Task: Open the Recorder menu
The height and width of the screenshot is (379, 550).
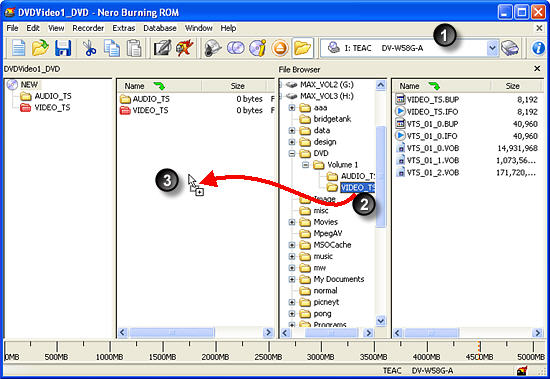Action: pos(88,28)
